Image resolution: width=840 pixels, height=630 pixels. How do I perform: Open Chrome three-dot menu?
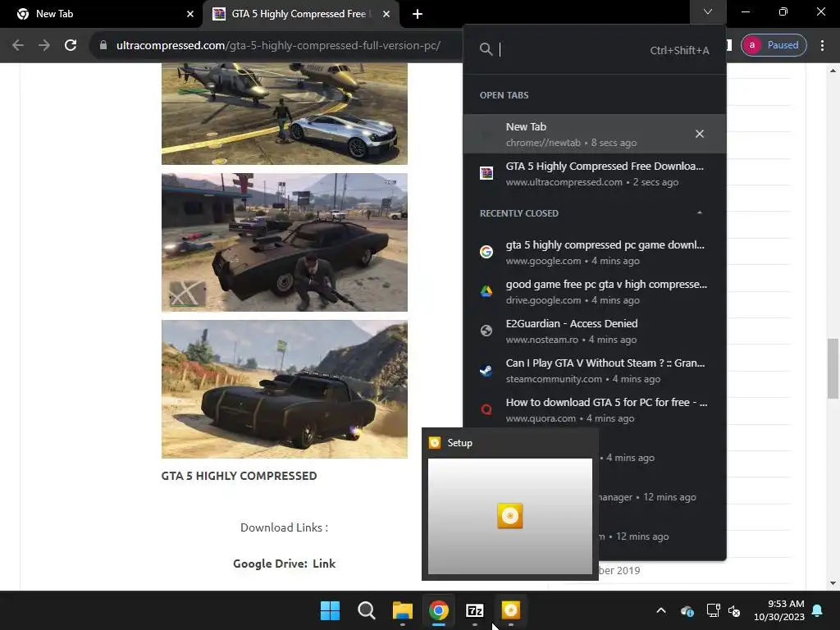822,46
